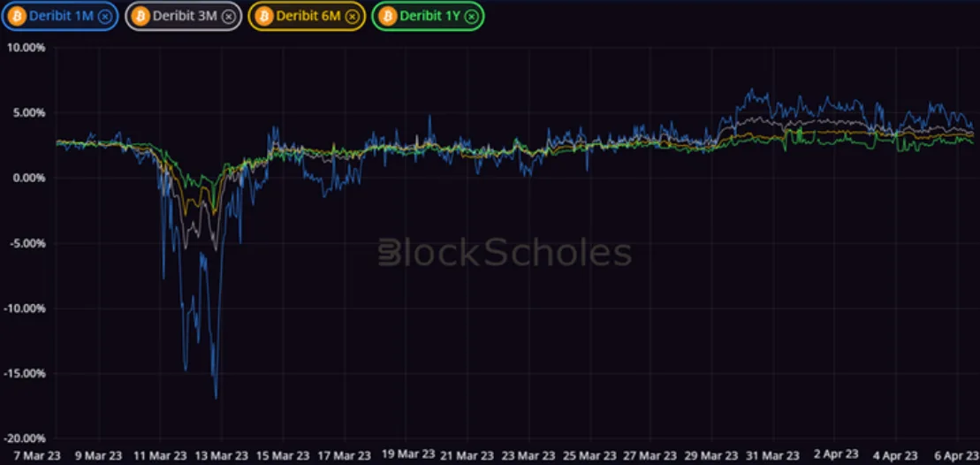Image resolution: width=980 pixels, height=465 pixels.
Task: Select the Deribit 6M legend label
Action: tap(308, 17)
